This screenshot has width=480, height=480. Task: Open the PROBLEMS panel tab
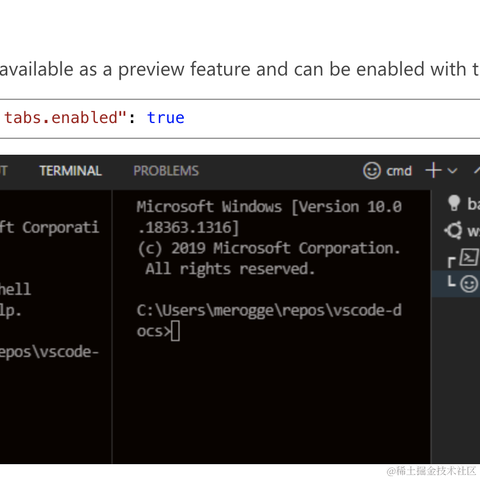[166, 171]
